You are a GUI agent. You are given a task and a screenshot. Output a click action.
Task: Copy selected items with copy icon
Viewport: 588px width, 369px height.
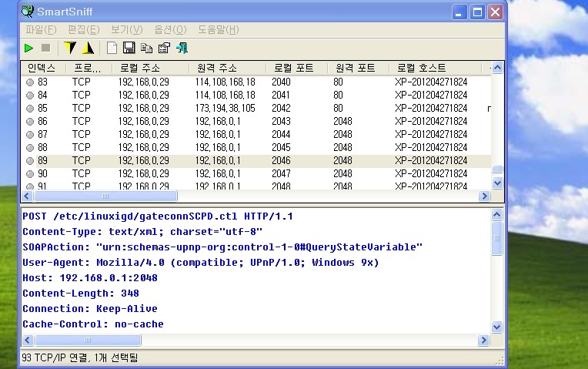pos(146,48)
